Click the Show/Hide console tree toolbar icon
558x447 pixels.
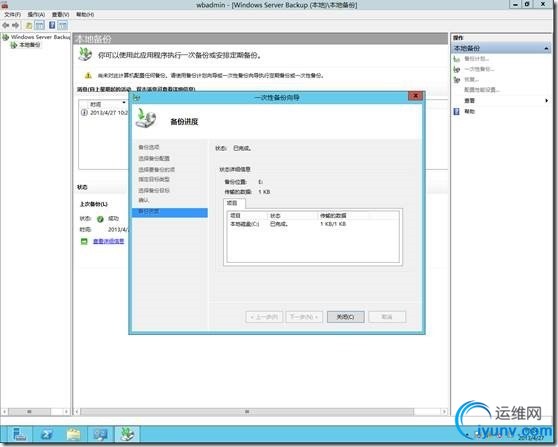click(40, 25)
